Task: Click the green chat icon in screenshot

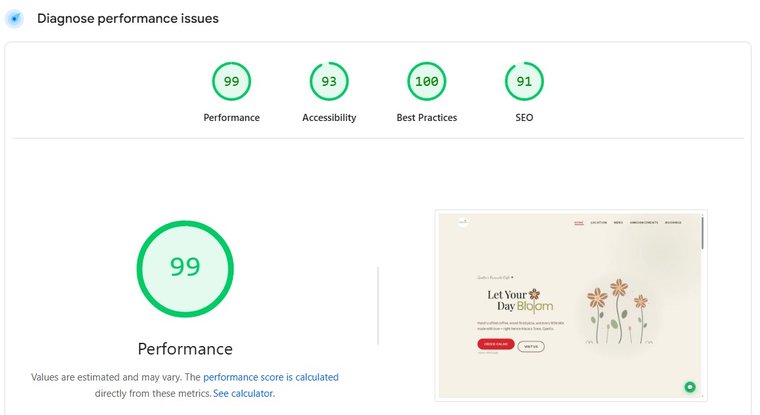Action: click(x=690, y=387)
